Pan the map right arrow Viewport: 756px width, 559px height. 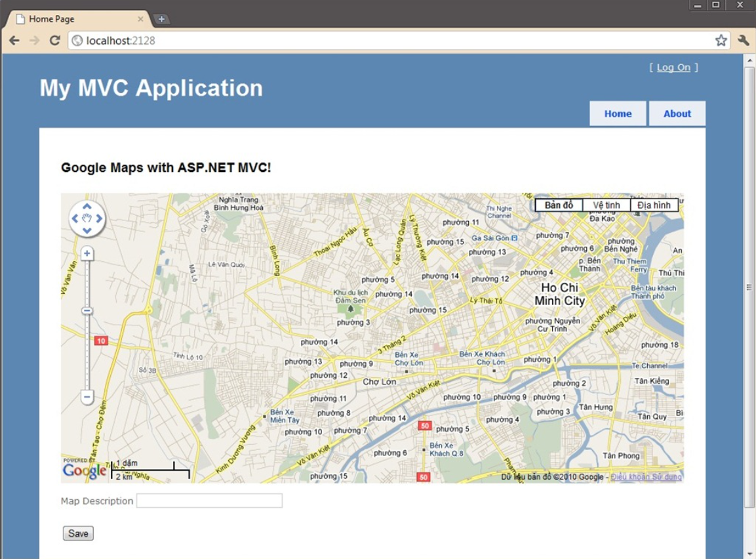pos(99,218)
